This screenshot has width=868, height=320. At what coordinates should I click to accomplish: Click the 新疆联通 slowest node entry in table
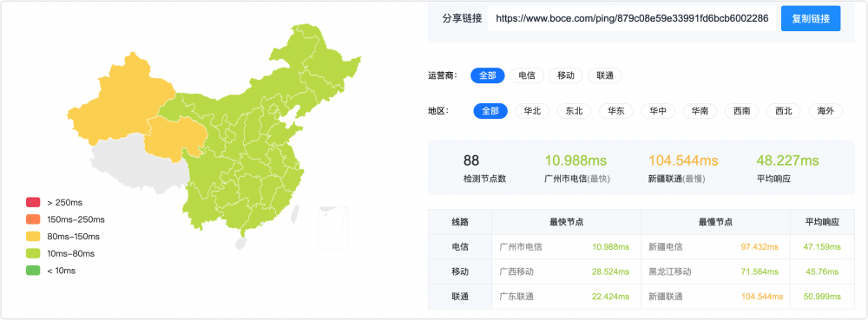click(666, 297)
